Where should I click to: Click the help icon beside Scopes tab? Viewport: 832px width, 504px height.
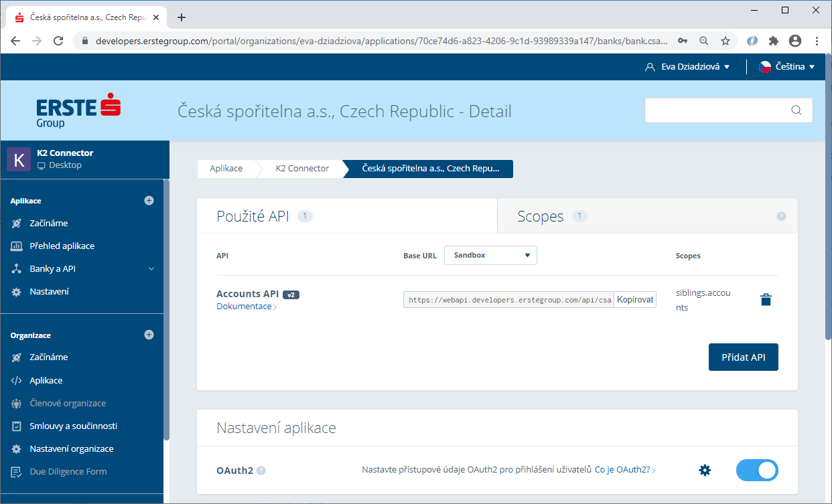coord(781,216)
